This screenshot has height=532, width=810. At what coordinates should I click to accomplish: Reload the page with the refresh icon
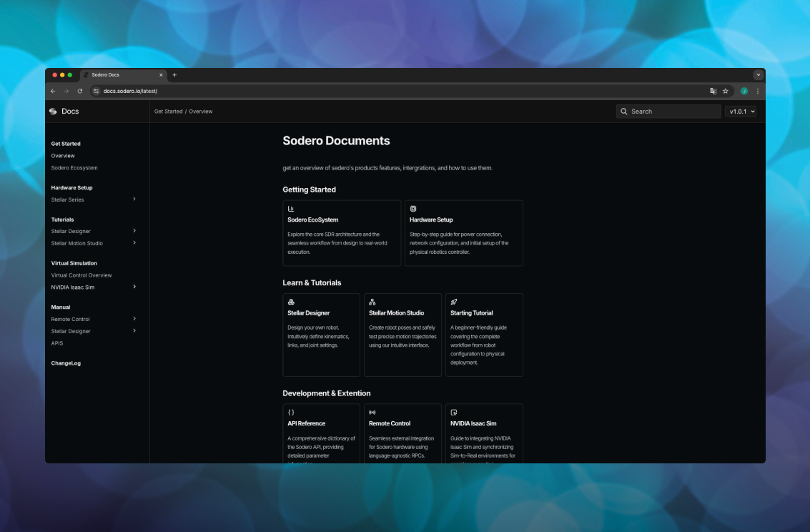[x=80, y=91]
